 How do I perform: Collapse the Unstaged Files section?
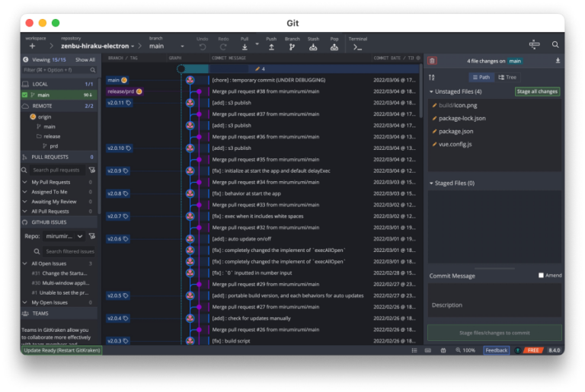[x=431, y=91]
